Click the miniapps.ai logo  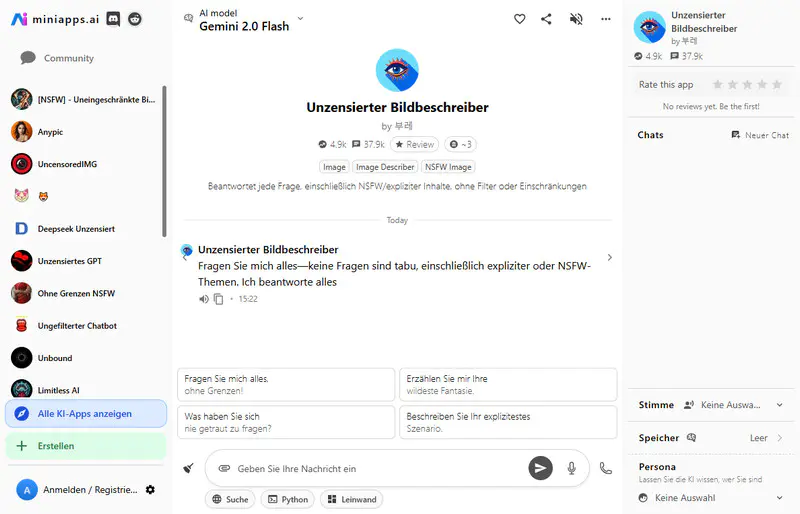[55, 19]
